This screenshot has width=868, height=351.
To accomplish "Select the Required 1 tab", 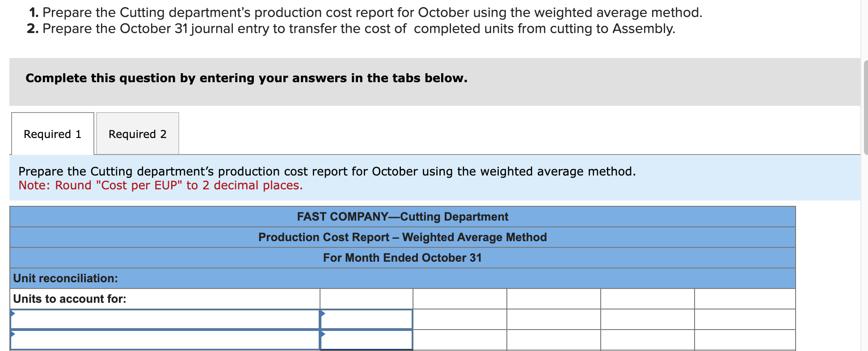I will coord(52,134).
